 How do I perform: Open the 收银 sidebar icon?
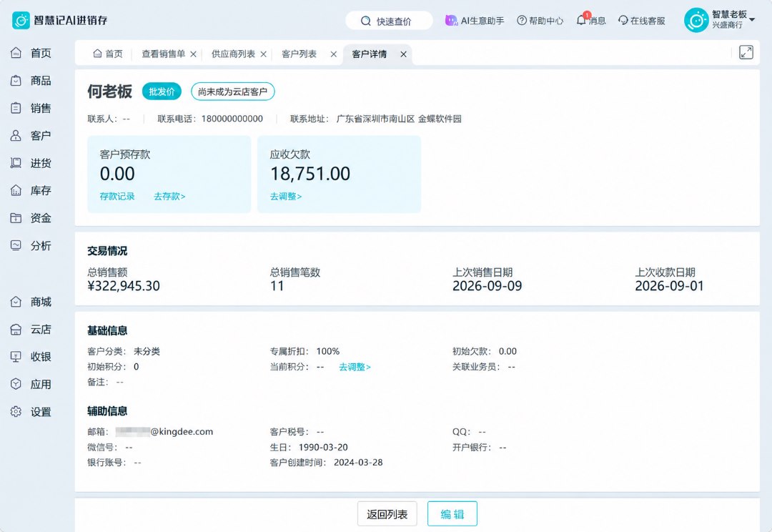16,357
